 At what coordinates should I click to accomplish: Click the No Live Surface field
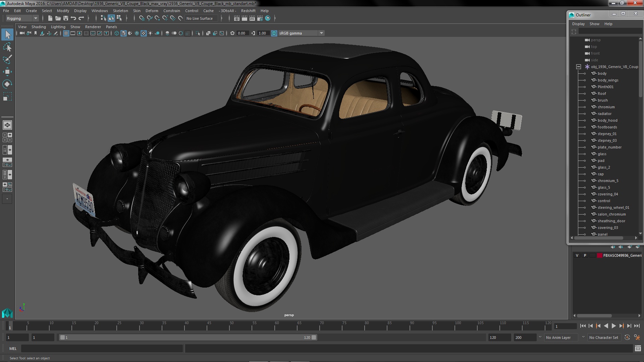coord(201,18)
